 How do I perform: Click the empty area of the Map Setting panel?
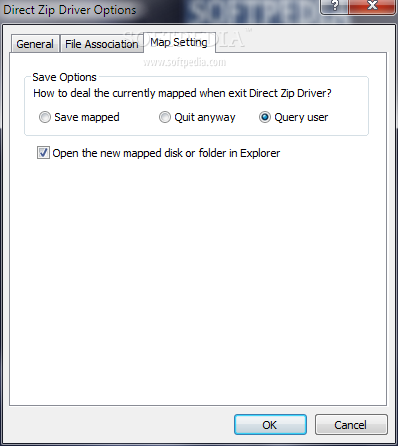pos(198,280)
